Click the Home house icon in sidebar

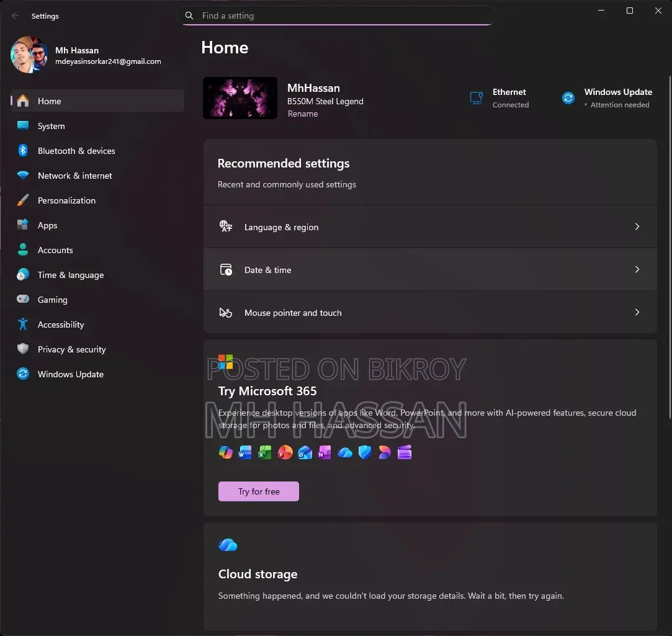pos(23,101)
